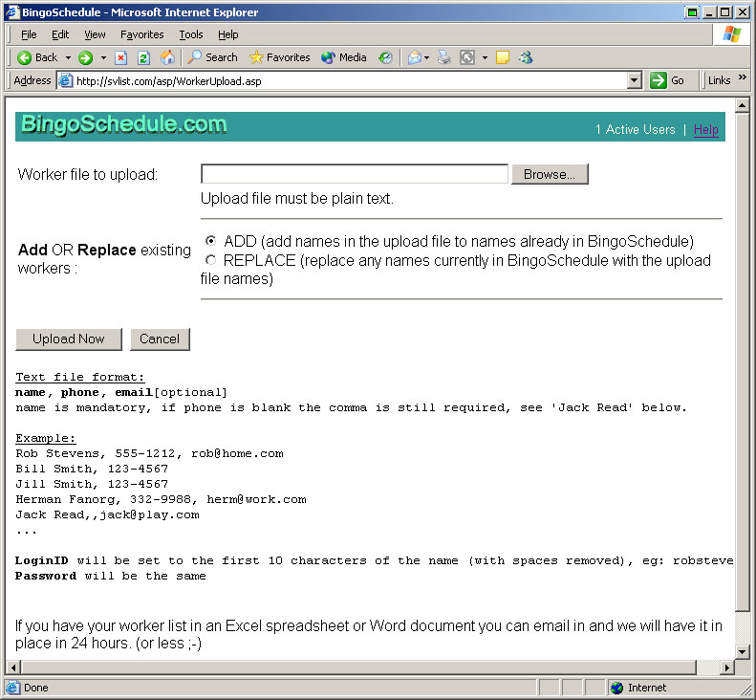Open the Favorites menu
The image size is (756, 700).
point(141,34)
